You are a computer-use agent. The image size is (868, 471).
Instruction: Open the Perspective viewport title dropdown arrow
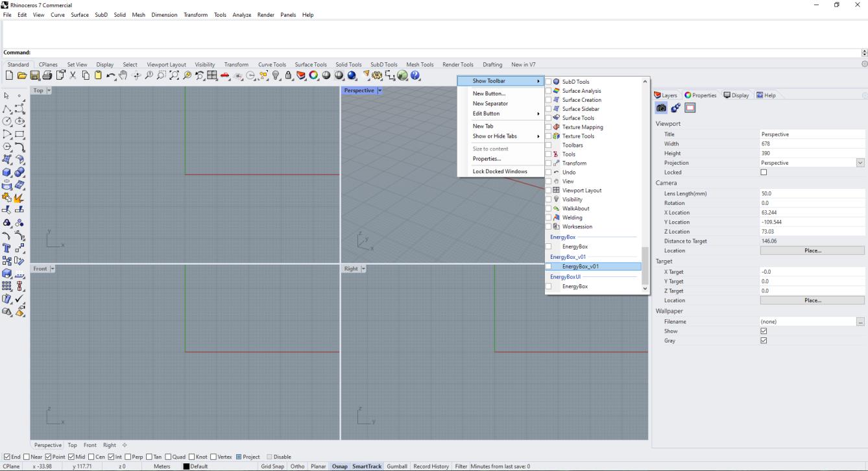click(380, 91)
